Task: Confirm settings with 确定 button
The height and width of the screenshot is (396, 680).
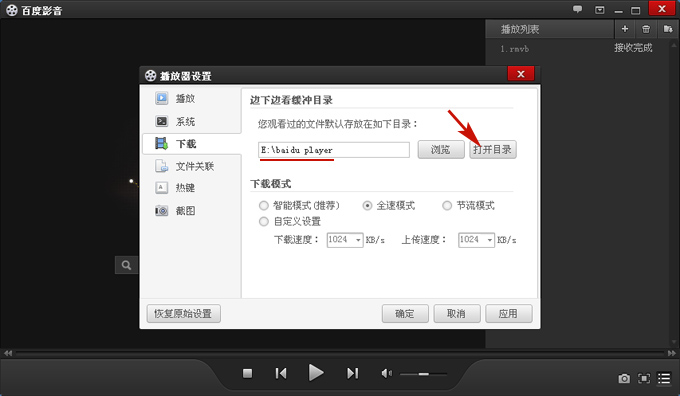Action: 405,314
